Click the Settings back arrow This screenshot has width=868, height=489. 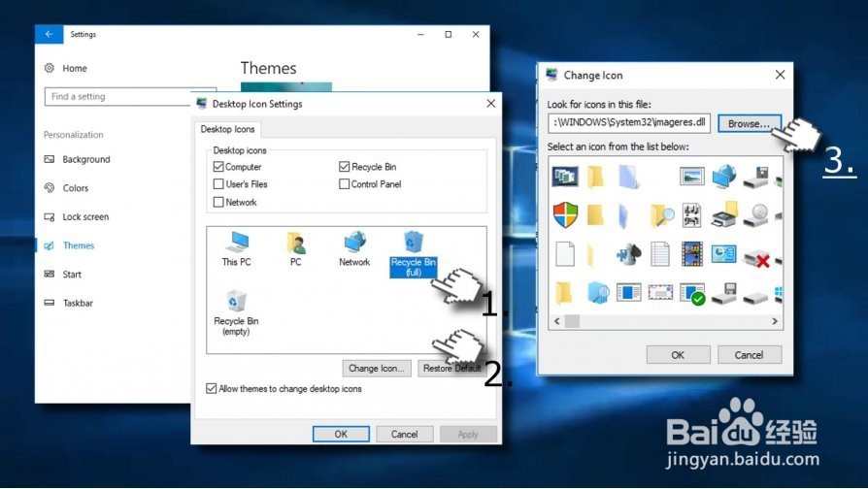point(50,34)
